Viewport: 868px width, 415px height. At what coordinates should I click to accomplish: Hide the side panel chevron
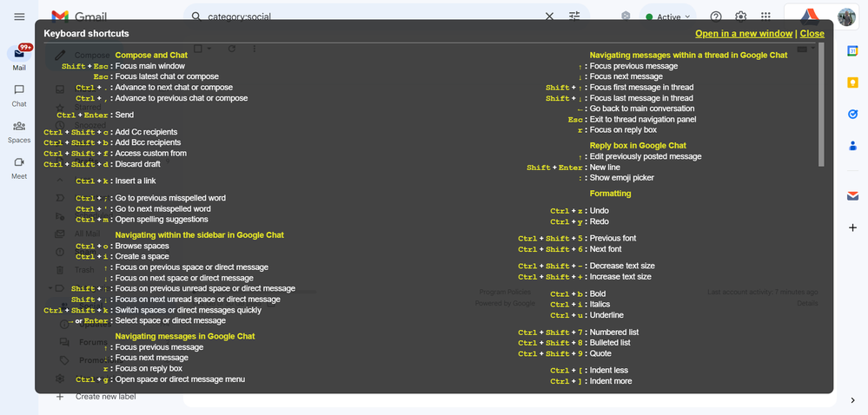point(852,400)
